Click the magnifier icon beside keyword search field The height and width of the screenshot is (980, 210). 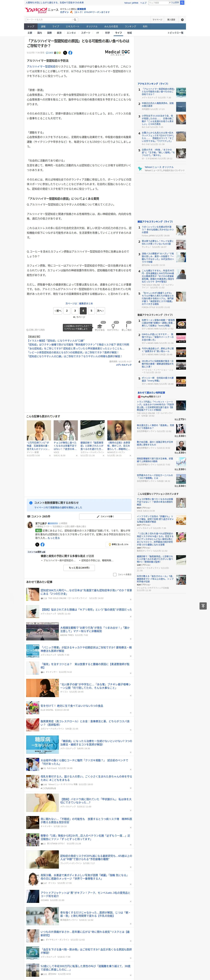pos(75,19)
